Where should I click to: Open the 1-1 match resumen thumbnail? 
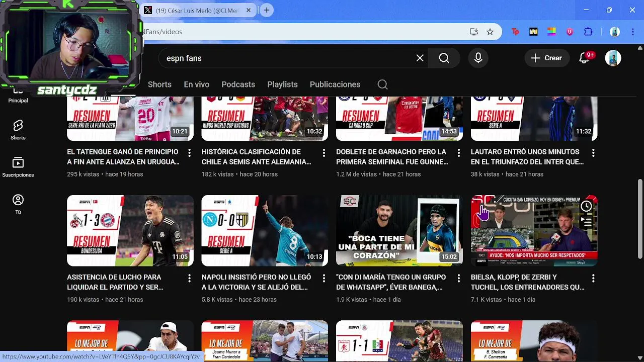(399, 341)
